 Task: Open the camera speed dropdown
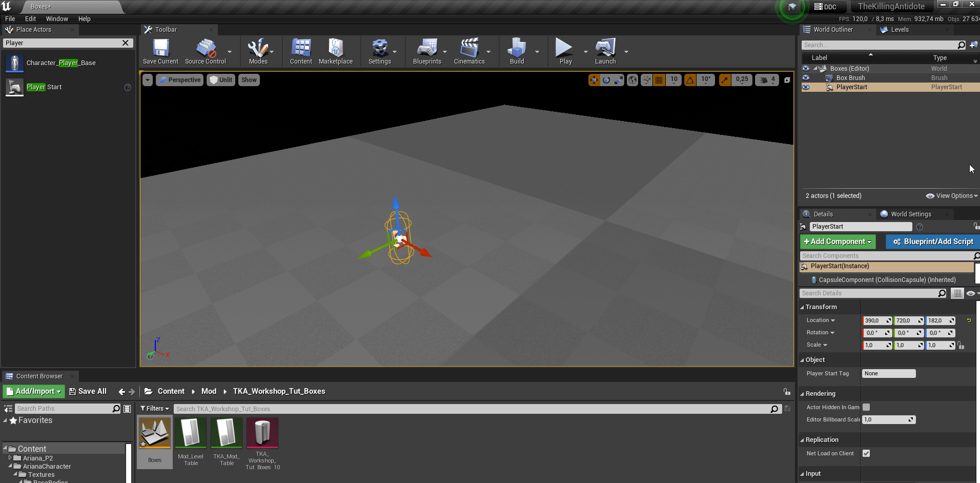[767, 80]
